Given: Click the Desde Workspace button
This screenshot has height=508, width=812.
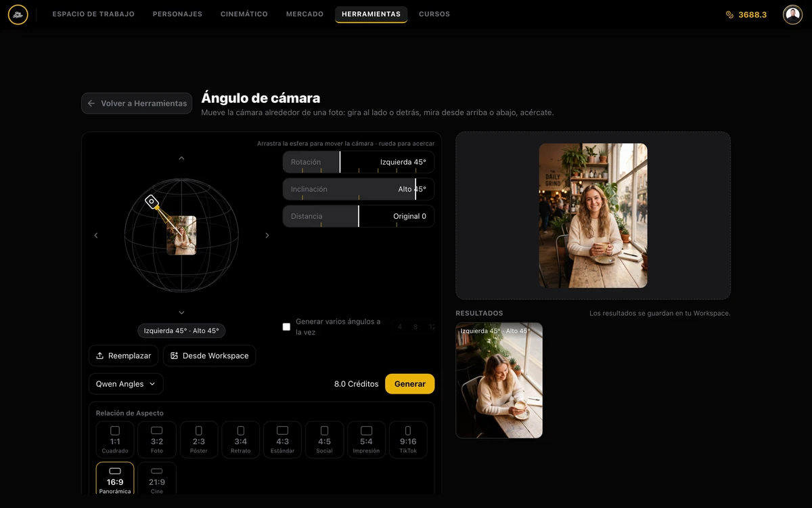Looking at the screenshot, I should (x=210, y=356).
